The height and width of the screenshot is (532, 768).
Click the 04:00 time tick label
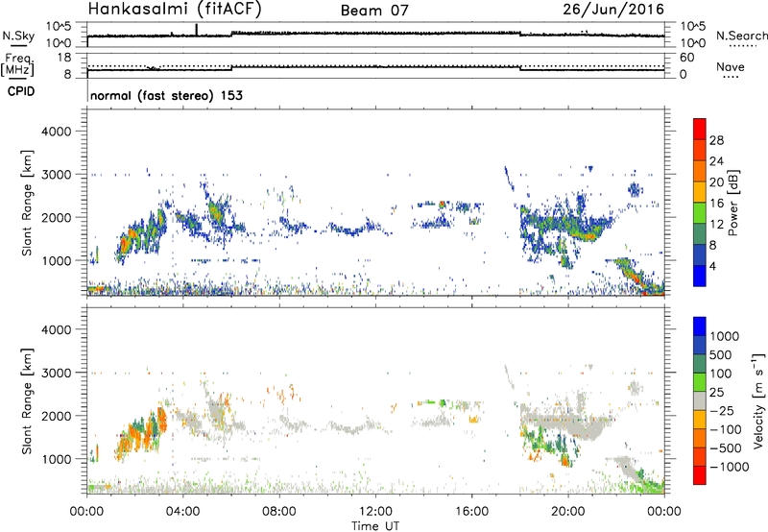point(183,512)
